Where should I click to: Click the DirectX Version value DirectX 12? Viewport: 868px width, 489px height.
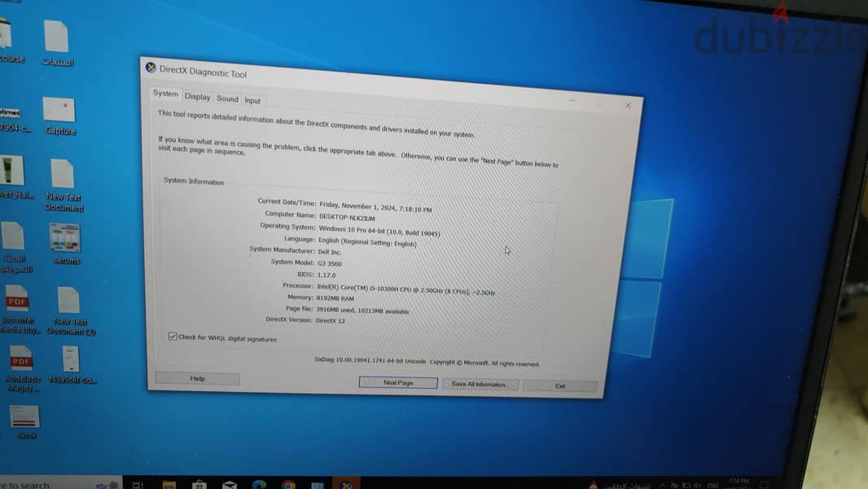[330, 320]
